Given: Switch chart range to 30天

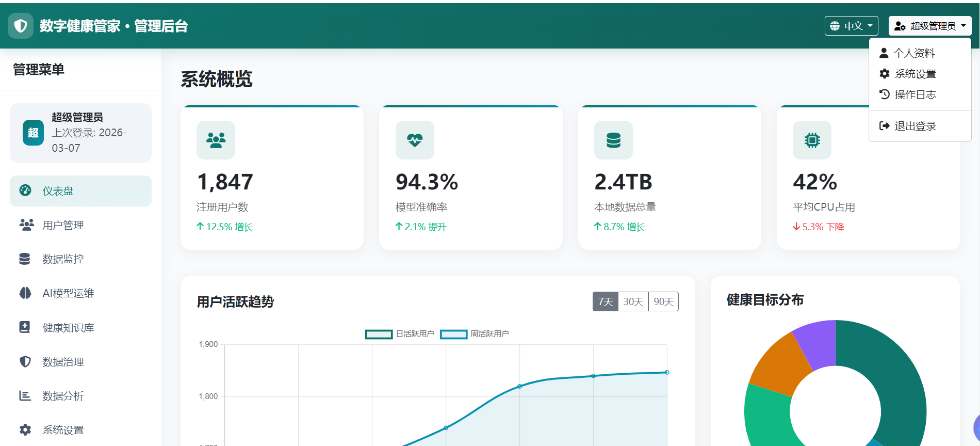Looking at the screenshot, I should [x=633, y=301].
